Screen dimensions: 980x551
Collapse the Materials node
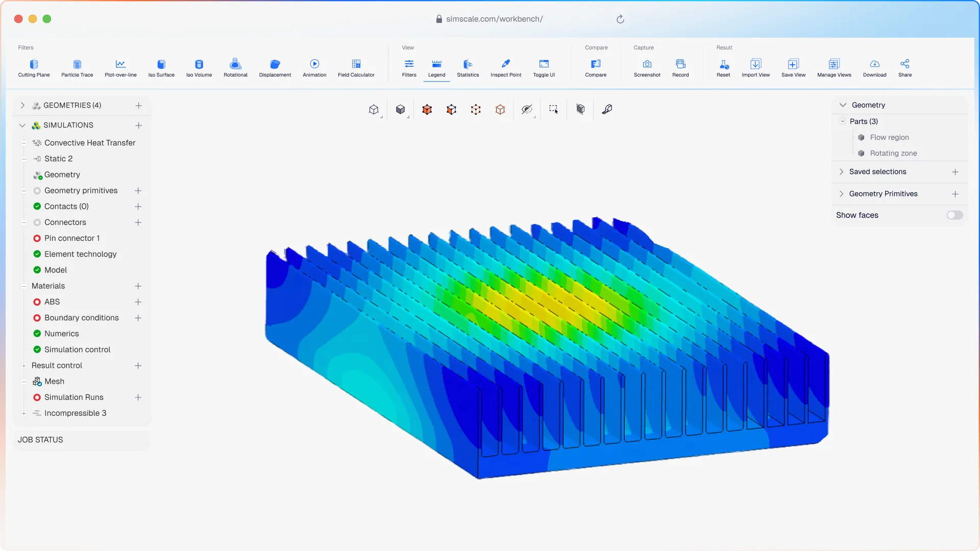click(x=24, y=286)
